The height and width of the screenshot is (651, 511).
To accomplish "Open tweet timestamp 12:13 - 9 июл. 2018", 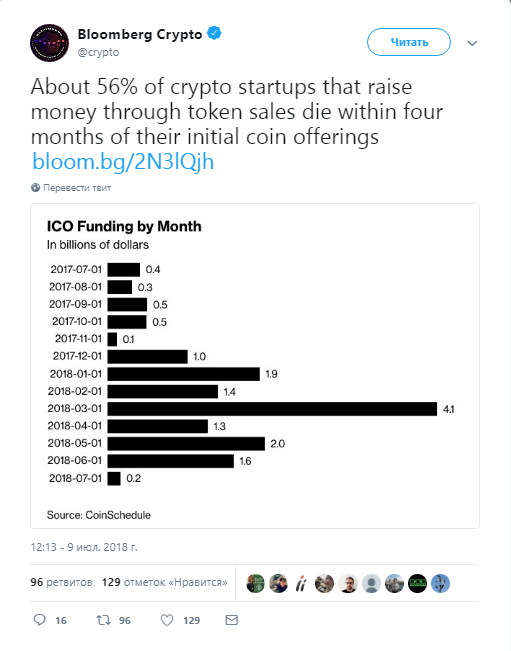I will pos(83,547).
